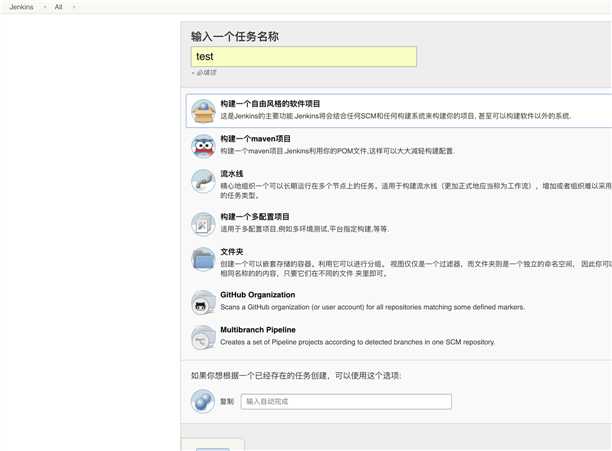Click the 输入一个任务名称 heading
The image size is (612, 451).
point(235,37)
